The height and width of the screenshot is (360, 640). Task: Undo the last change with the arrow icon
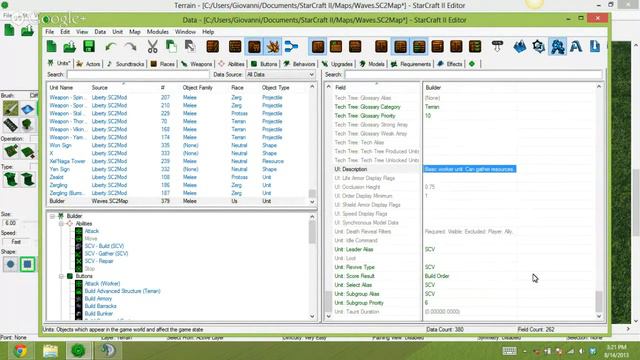[x=111, y=47]
